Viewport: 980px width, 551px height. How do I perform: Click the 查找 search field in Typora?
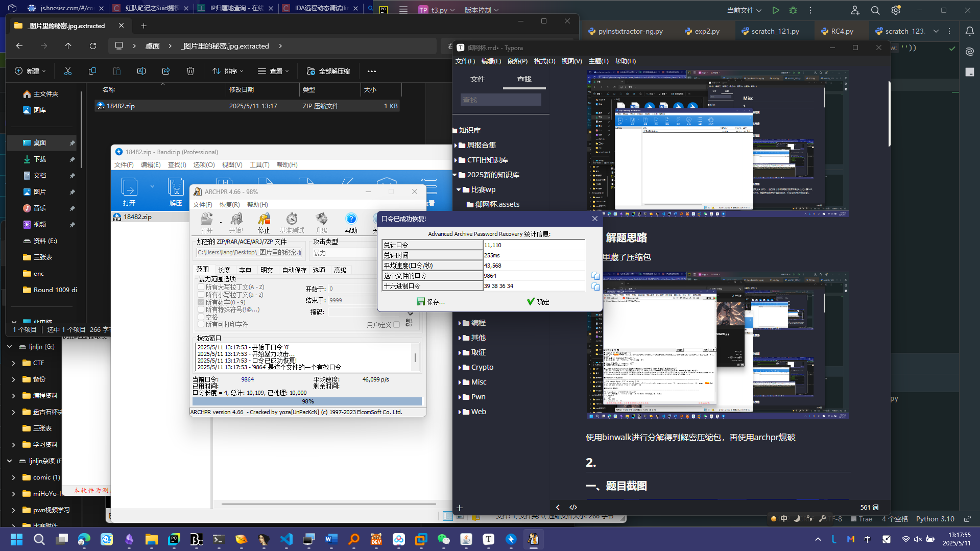click(x=500, y=100)
